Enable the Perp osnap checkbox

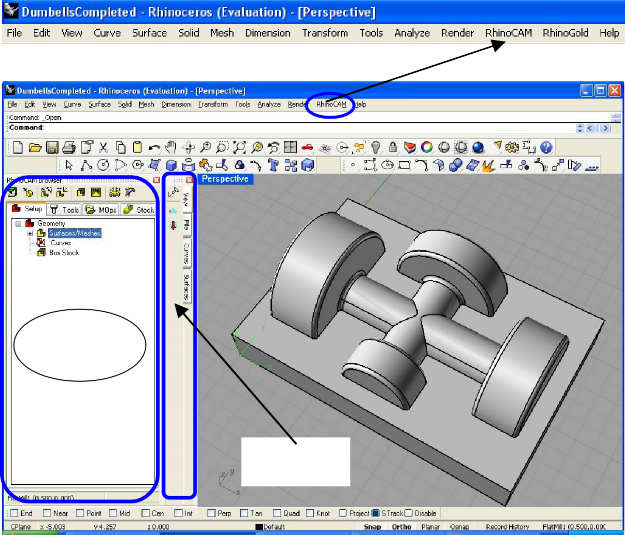tap(211, 513)
